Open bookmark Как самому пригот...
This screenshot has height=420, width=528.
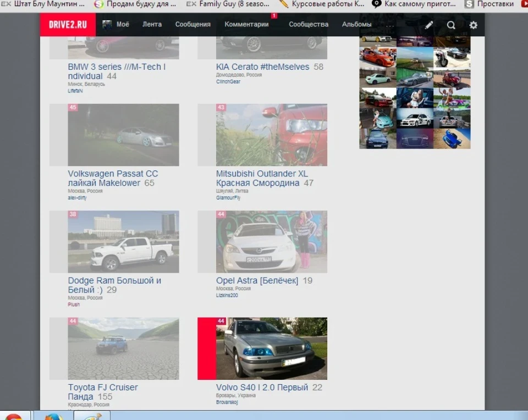coord(414,4)
